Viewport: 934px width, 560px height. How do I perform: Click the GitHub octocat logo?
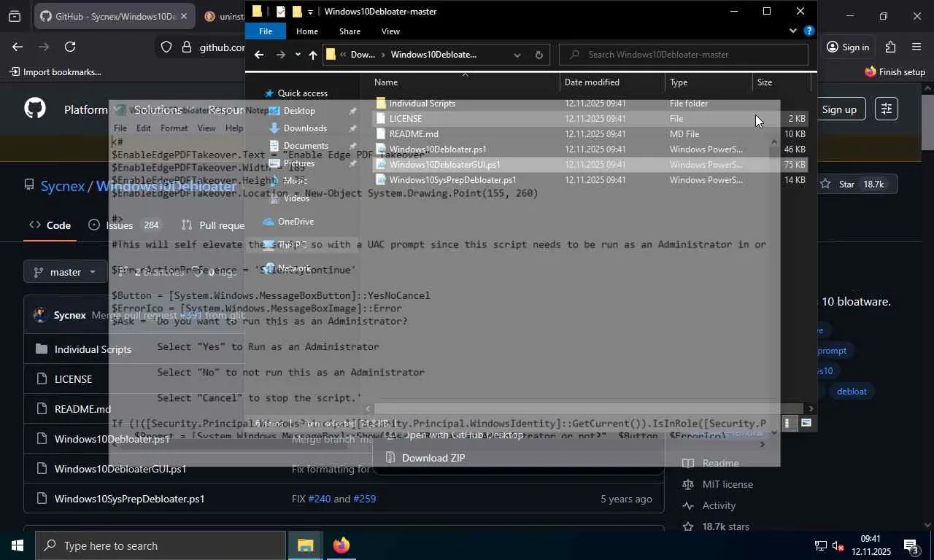[35, 109]
